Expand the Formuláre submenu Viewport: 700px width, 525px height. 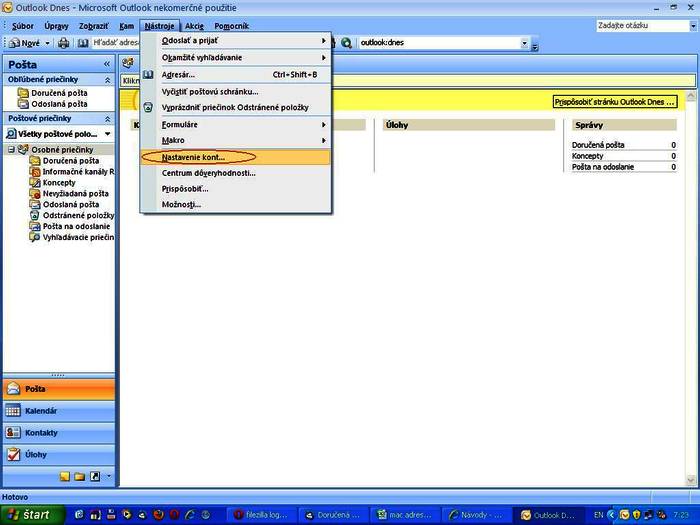236,125
